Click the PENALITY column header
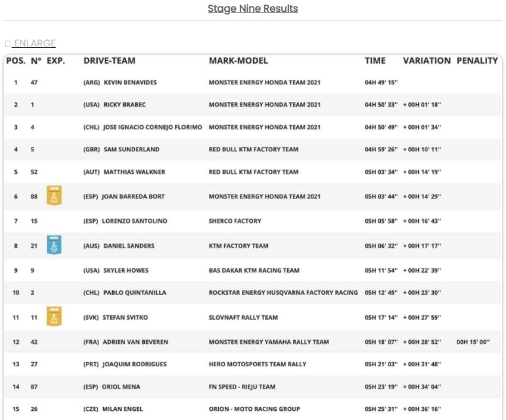This screenshot has height=420, width=506. [477, 61]
